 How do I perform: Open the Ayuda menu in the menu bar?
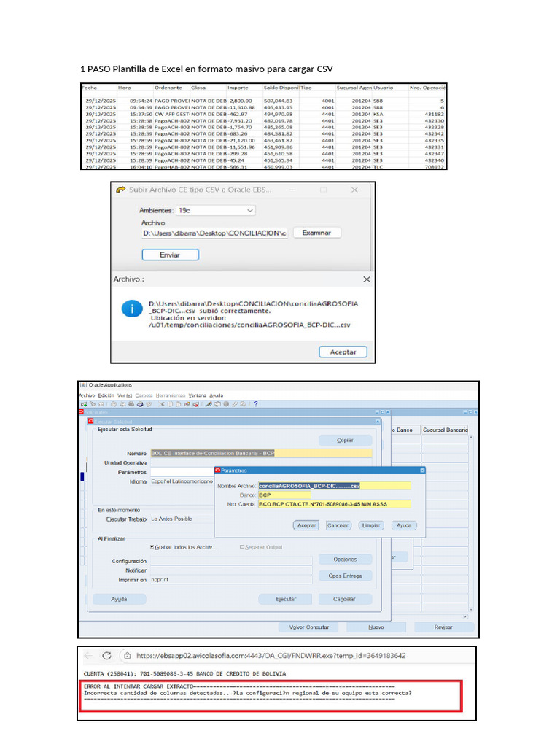point(216,395)
